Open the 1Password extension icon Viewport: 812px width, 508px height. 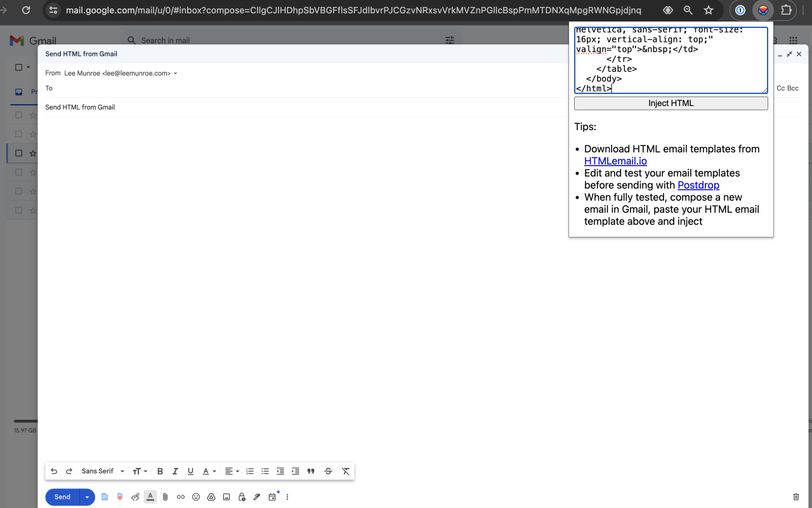tap(740, 10)
